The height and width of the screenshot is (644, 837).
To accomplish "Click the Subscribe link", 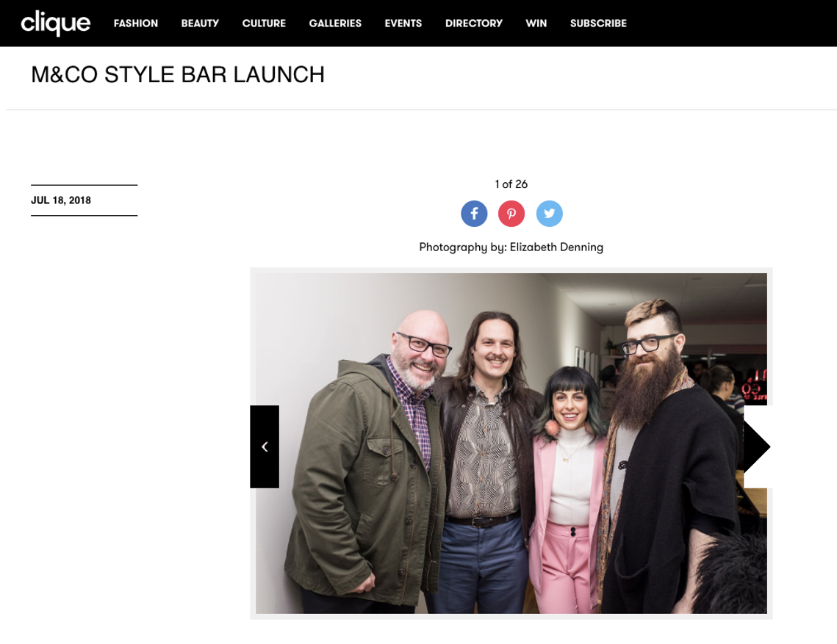I will (x=598, y=23).
